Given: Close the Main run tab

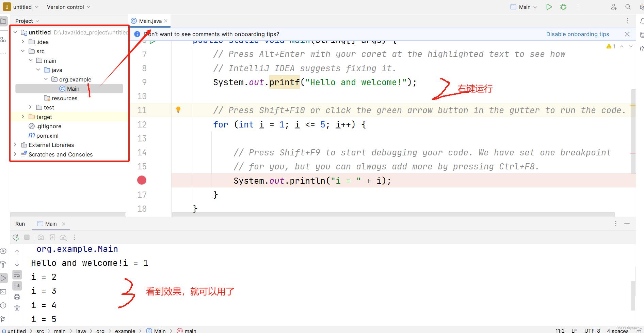Looking at the screenshot, I should pos(64,224).
